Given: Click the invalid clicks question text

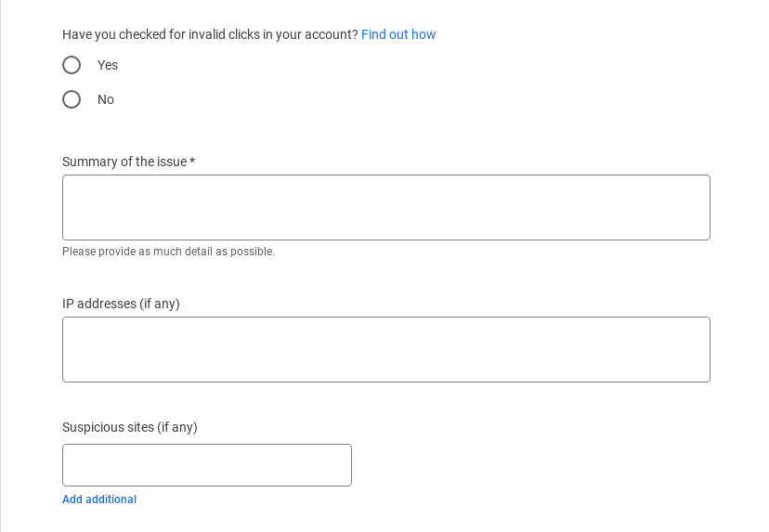Looking at the screenshot, I should (x=210, y=34).
